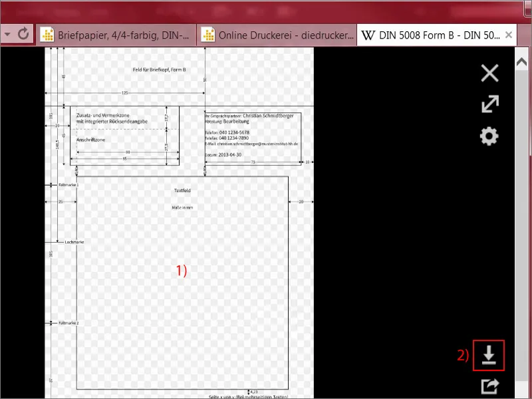Close the media viewer overlay with X icon
532x399 pixels.
point(489,73)
